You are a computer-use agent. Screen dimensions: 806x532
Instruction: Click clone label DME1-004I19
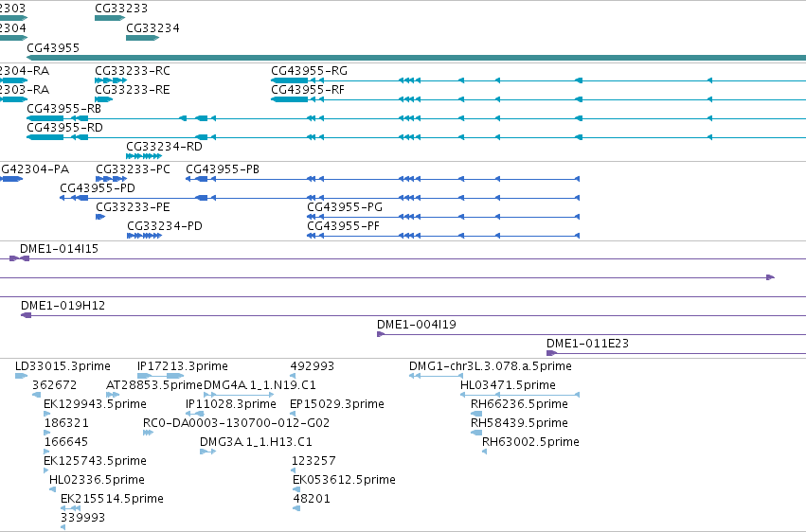pyautogui.click(x=417, y=325)
